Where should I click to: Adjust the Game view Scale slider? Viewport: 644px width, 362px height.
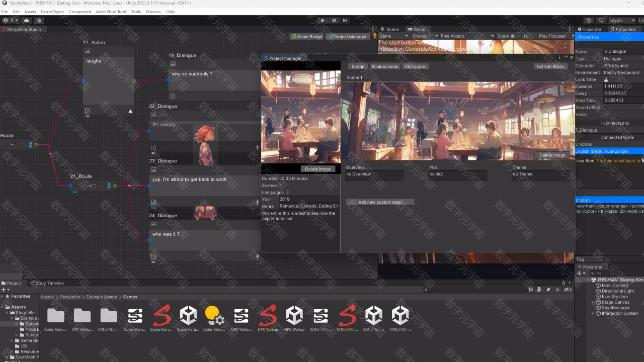(x=516, y=36)
